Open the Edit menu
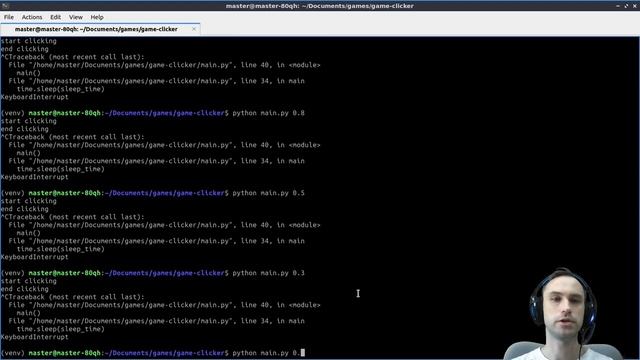Screen dimensions: 640x360 56,17
